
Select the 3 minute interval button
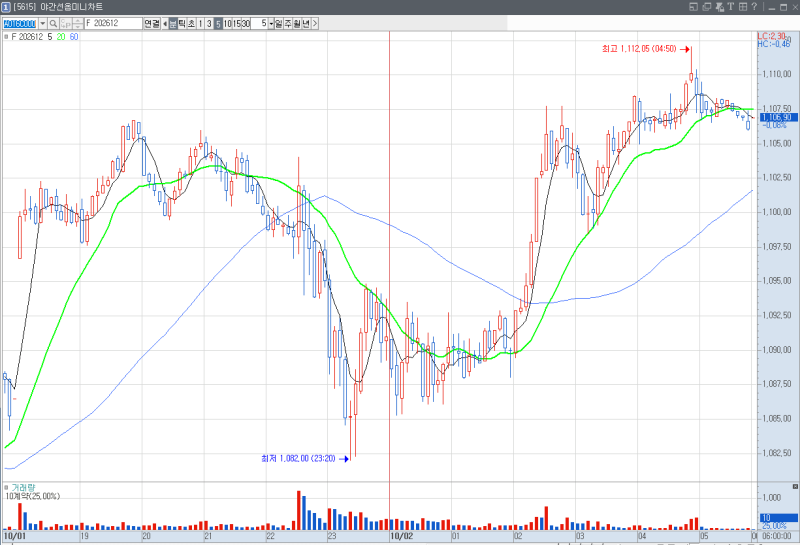[209, 23]
